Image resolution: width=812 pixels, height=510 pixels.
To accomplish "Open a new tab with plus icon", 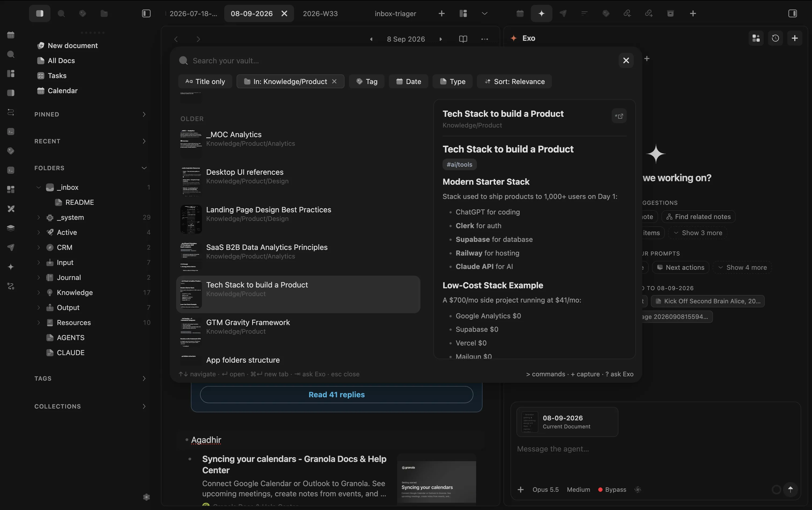I will coord(441,13).
